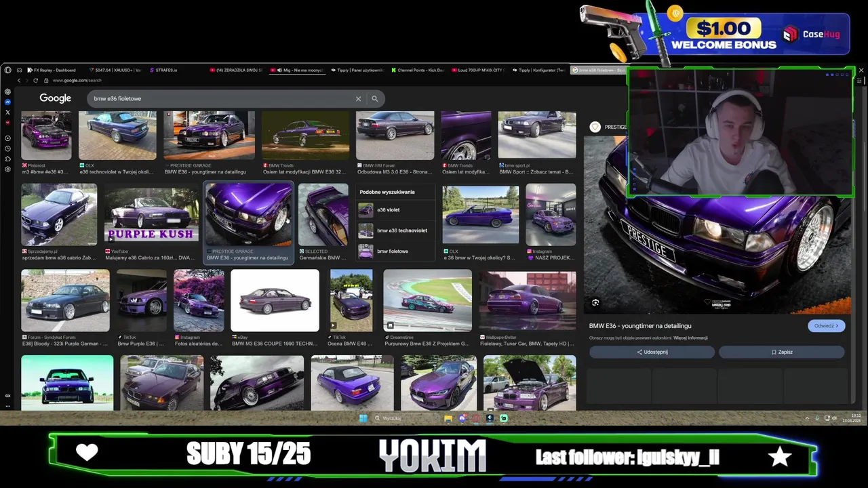Open the OLX e36 technoviolet cabrio thumbnail
Screen dimensions: 868x488
click(117, 136)
